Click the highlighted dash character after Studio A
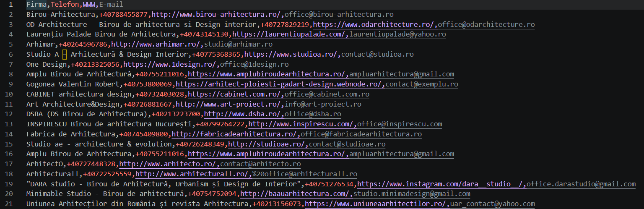 tap(65, 55)
